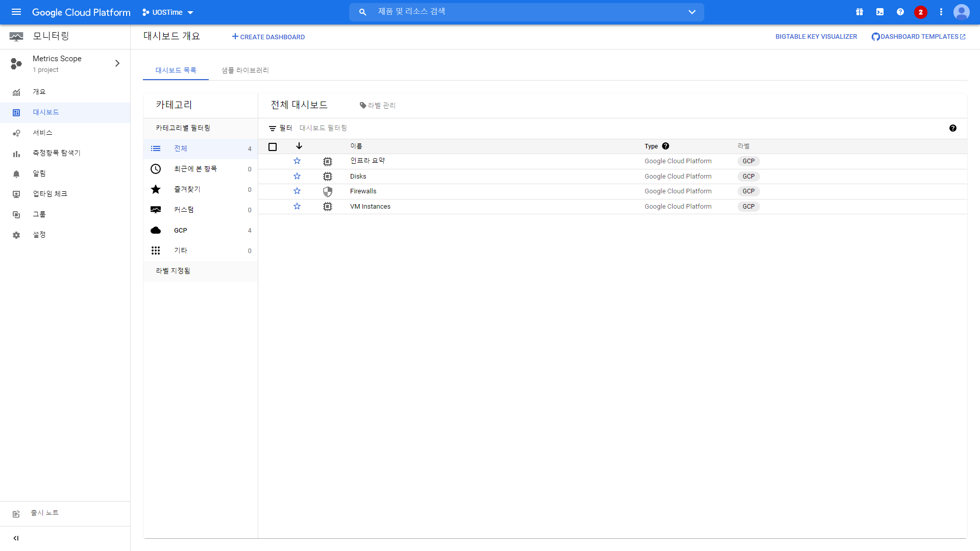Click the VM Instances chip icon
This screenshot has height=551, width=980.
click(x=328, y=207)
